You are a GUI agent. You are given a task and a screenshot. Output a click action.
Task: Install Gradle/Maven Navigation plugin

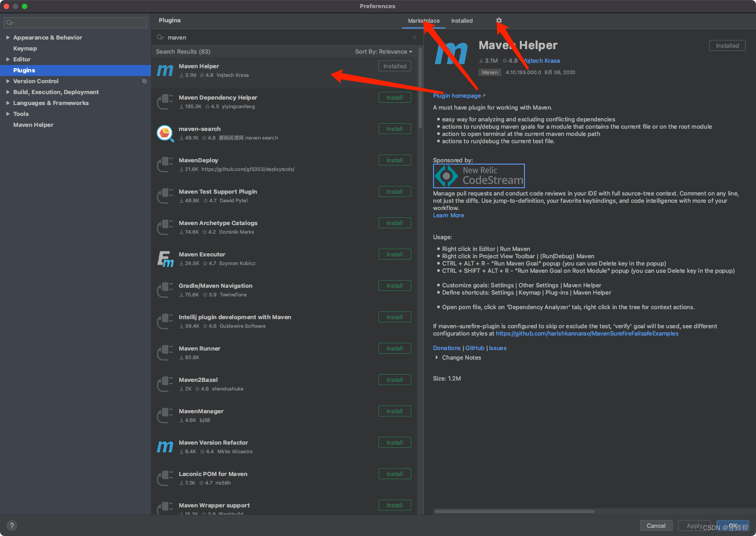pyautogui.click(x=394, y=286)
